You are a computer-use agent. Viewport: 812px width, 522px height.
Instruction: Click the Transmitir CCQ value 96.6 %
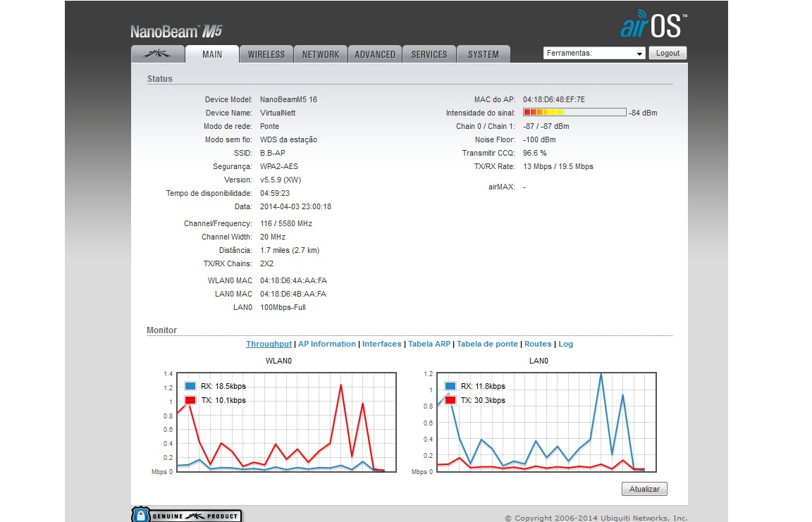pos(534,153)
